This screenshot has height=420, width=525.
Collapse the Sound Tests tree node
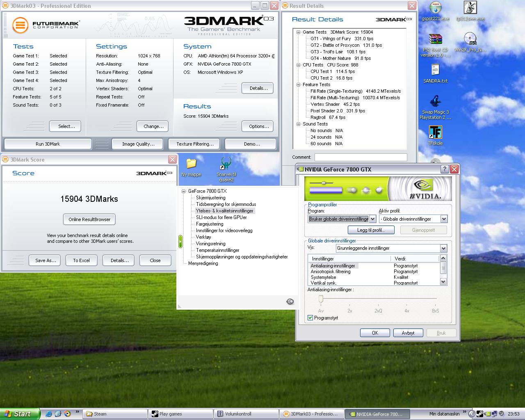(x=299, y=124)
